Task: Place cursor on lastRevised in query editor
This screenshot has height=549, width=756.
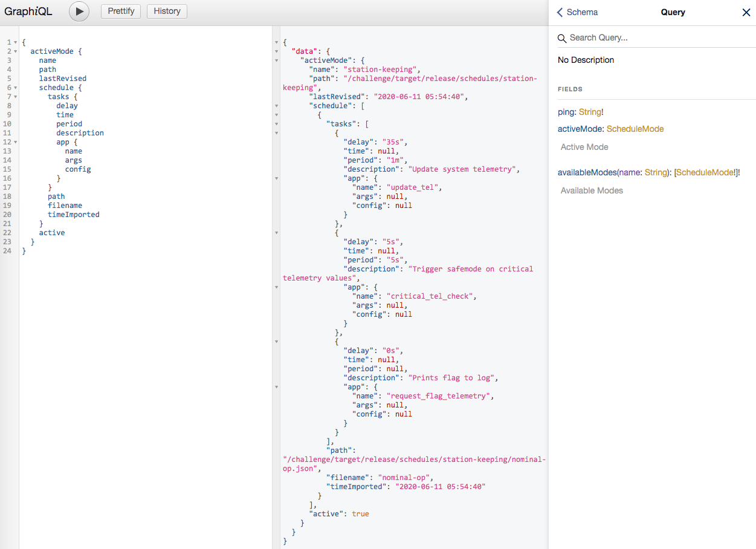Action: (x=63, y=79)
